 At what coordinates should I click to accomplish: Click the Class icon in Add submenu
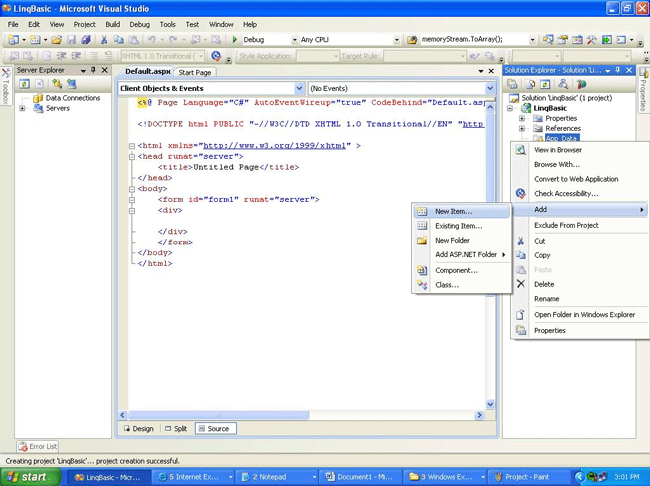point(422,285)
